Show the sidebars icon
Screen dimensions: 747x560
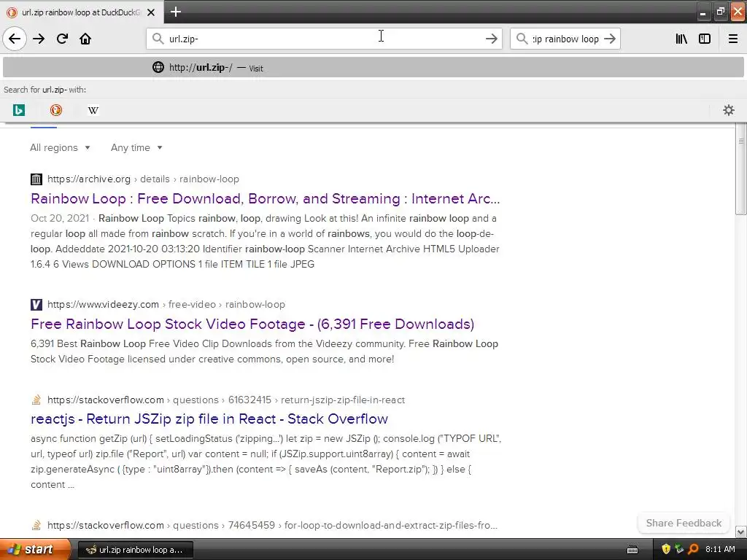(705, 39)
